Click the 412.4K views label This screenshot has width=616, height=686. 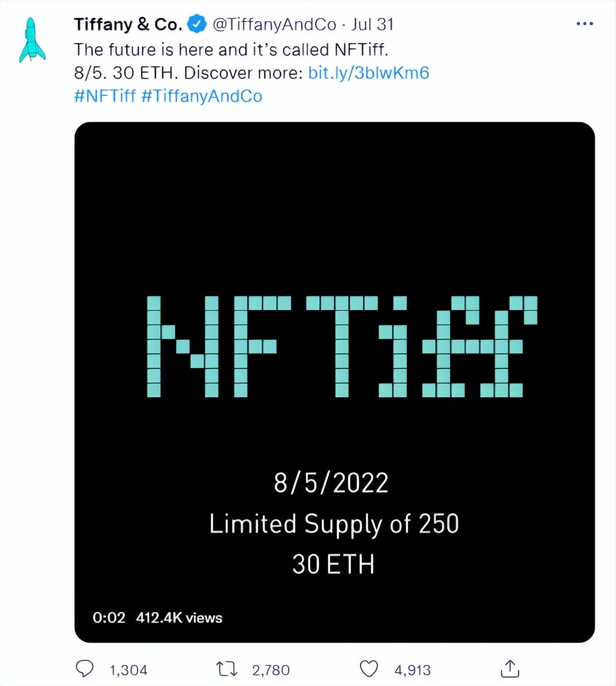(179, 618)
